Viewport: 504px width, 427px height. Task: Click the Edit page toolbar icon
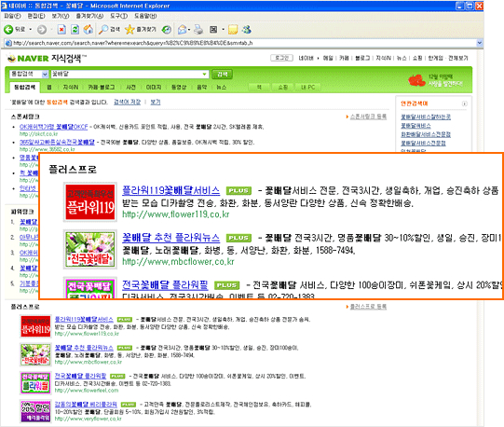point(213,30)
